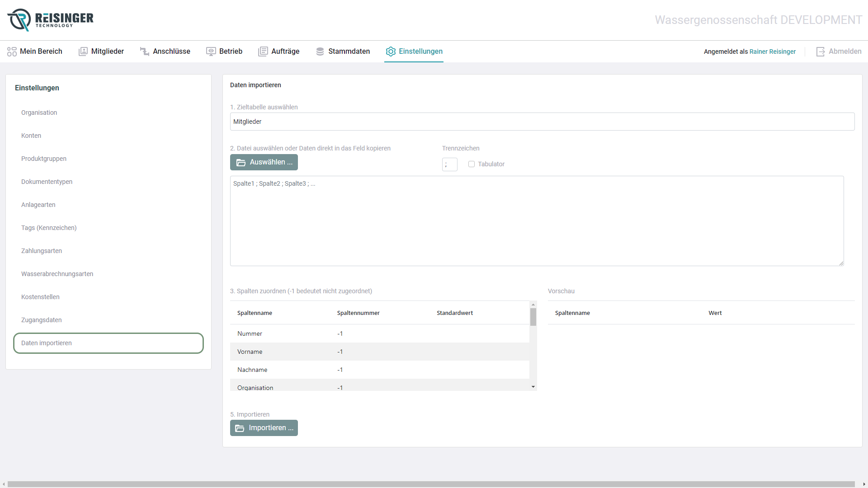Click the Vorschau Spaltenname header
The width and height of the screenshot is (868, 488).
pos(572,313)
